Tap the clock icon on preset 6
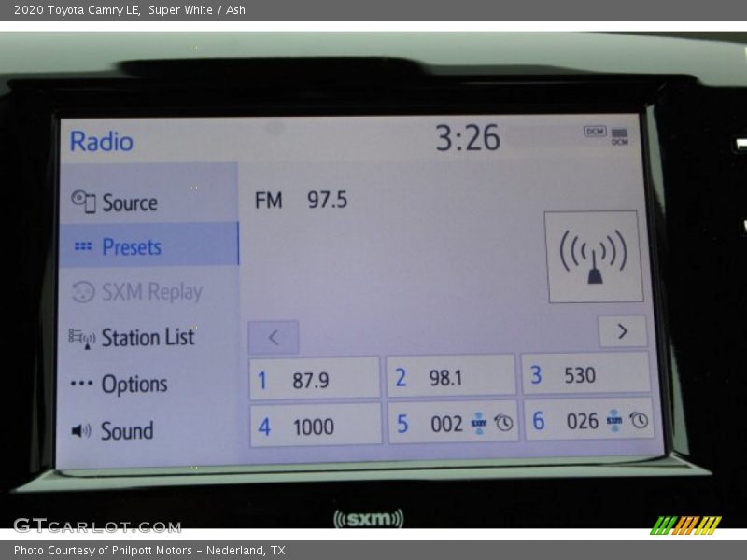This screenshot has height=560, width=747. coord(640,420)
